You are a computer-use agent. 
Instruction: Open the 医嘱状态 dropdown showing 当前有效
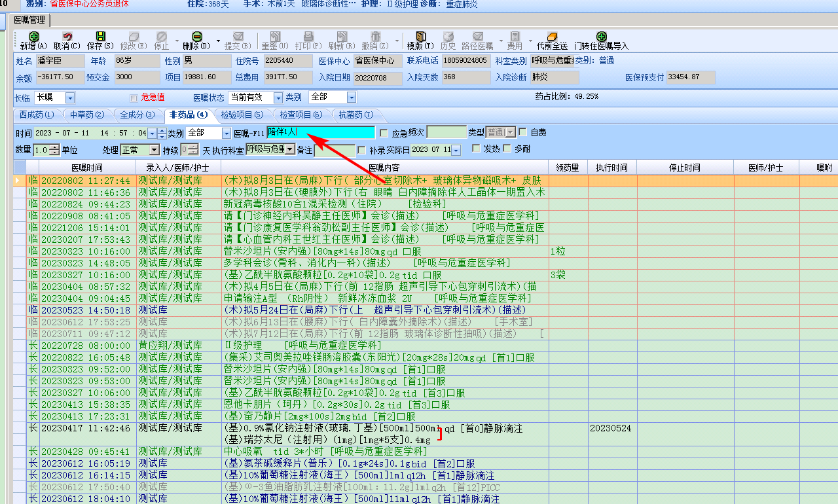pos(278,98)
